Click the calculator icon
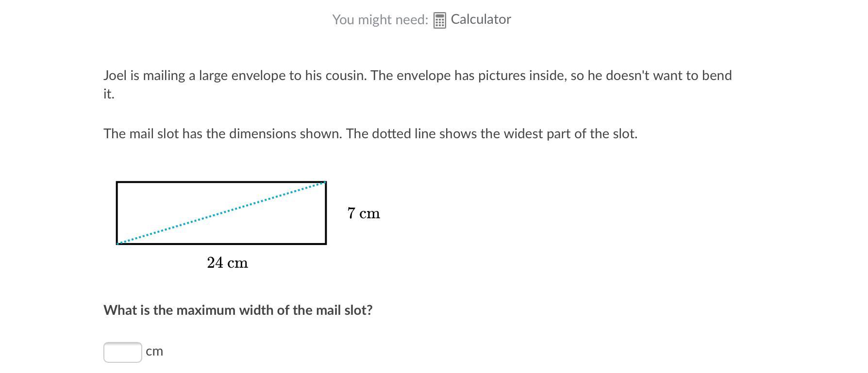 pyautogui.click(x=439, y=20)
